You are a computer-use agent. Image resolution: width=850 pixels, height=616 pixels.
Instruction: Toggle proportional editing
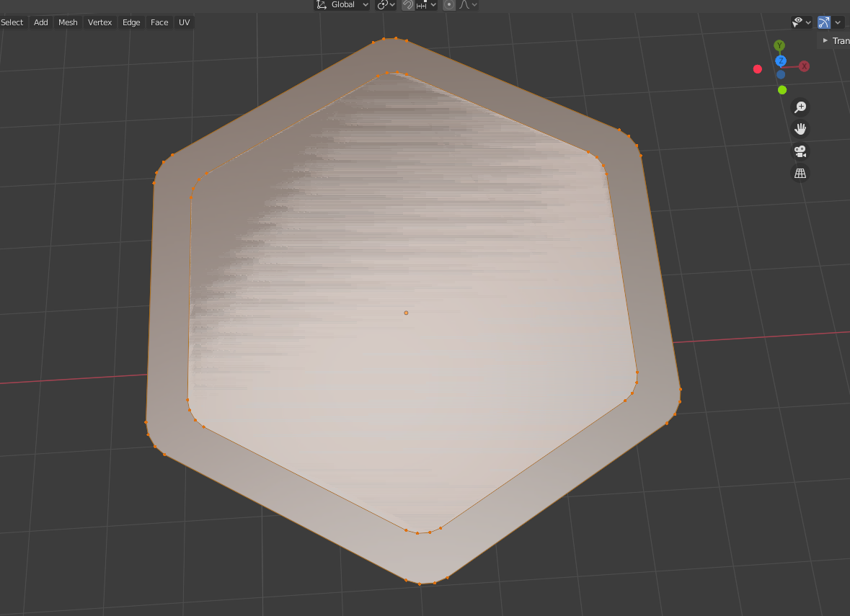click(x=449, y=5)
